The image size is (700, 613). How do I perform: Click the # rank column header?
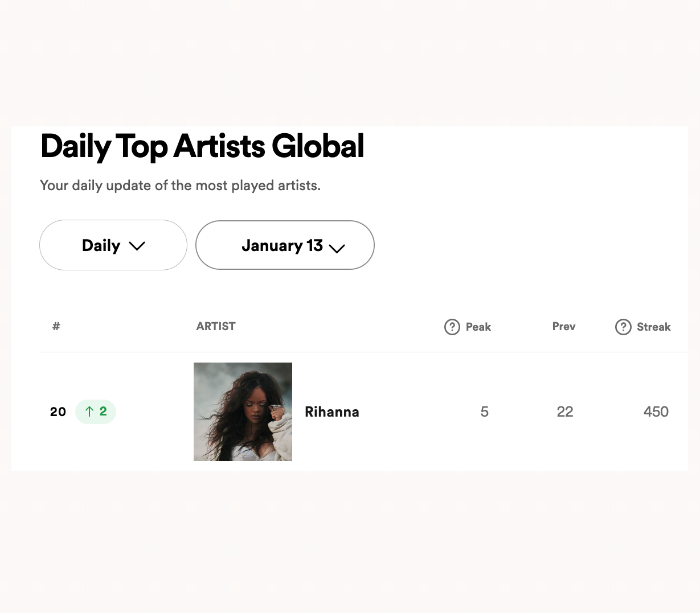[x=55, y=326]
